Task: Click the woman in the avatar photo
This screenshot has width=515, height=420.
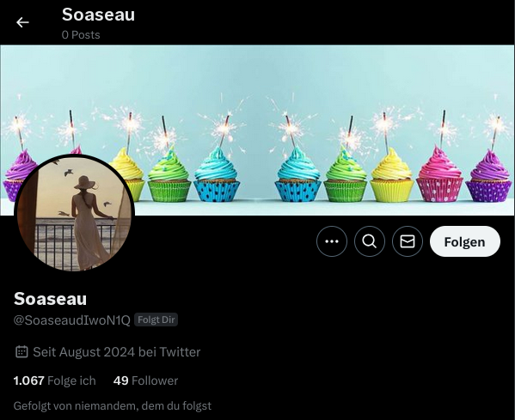Action: point(88,223)
